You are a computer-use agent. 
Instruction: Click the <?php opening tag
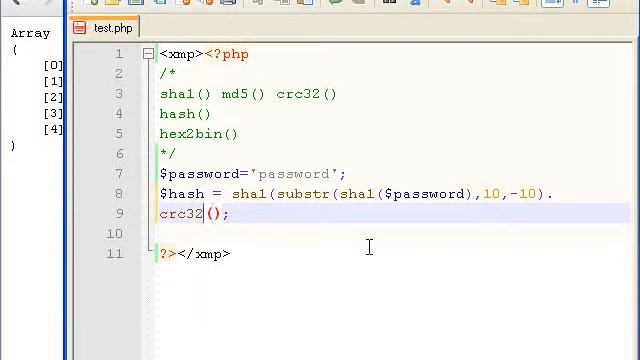(227, 54)
